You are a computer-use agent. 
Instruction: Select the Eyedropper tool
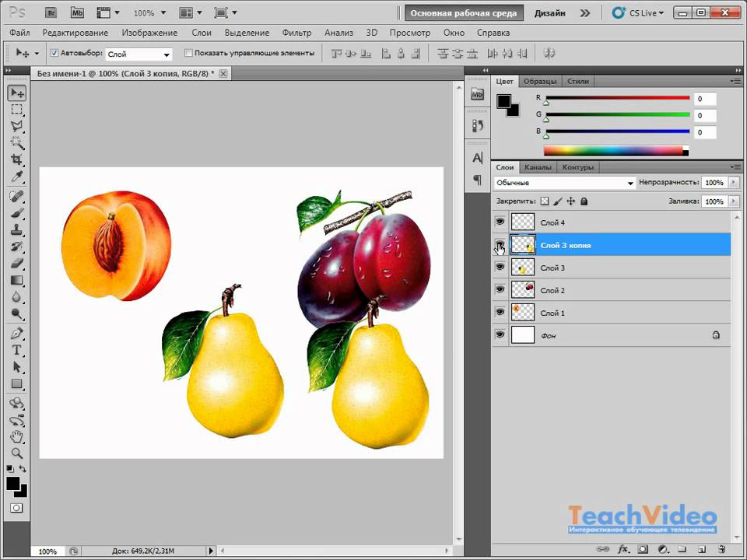tap(16, 177)
